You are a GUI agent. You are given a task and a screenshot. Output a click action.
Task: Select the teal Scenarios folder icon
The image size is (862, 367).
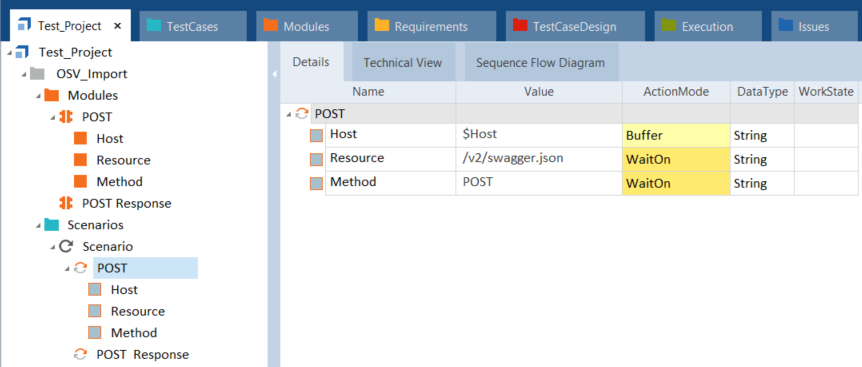[51, 225]
